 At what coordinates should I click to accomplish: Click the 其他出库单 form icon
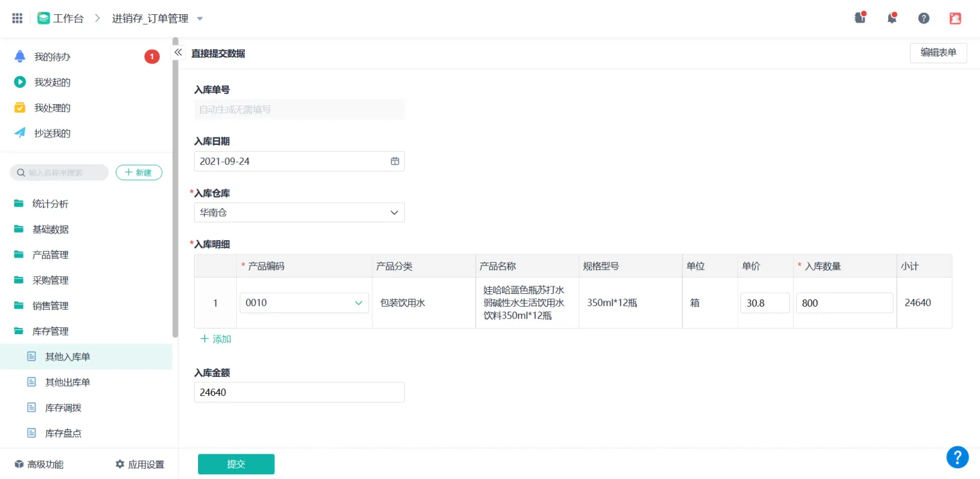pos(31,382)
